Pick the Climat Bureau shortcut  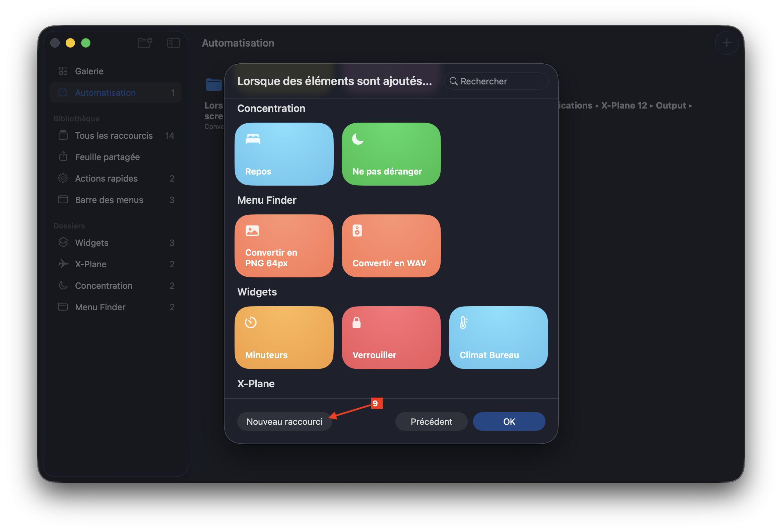498,337
